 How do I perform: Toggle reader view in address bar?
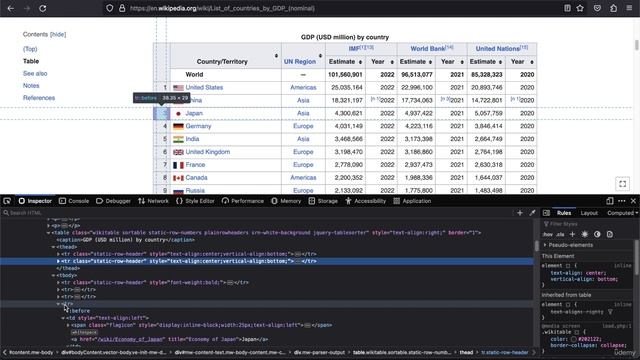567,8
